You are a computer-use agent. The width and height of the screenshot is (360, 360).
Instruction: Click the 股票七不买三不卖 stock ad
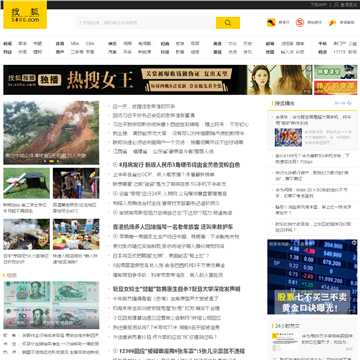click(312, 277)
